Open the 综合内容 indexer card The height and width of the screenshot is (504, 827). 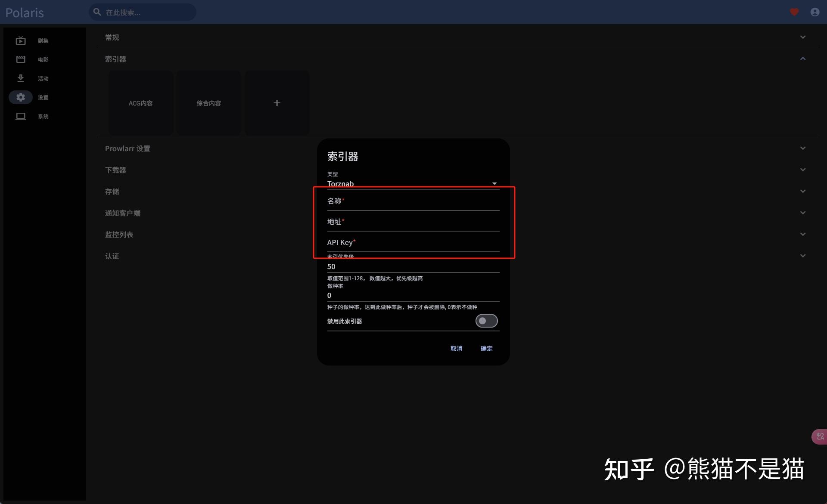pos(209,103)
